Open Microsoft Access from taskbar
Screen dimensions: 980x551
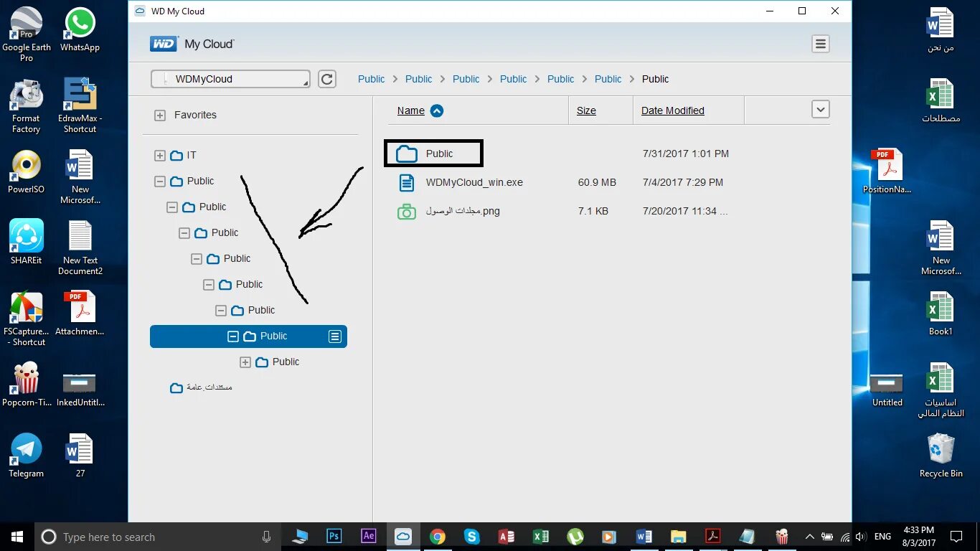[x=506, y=537]
